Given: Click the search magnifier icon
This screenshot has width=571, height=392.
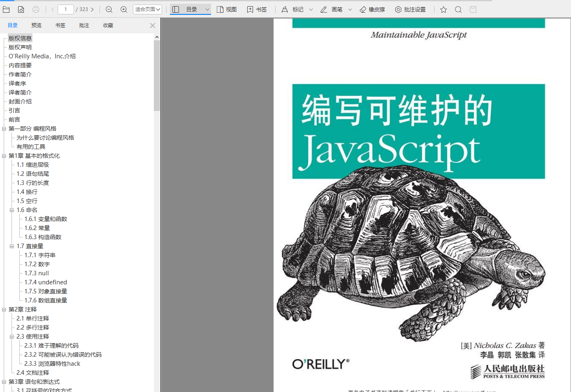Looking at the screenshot, I should [458, 9].
